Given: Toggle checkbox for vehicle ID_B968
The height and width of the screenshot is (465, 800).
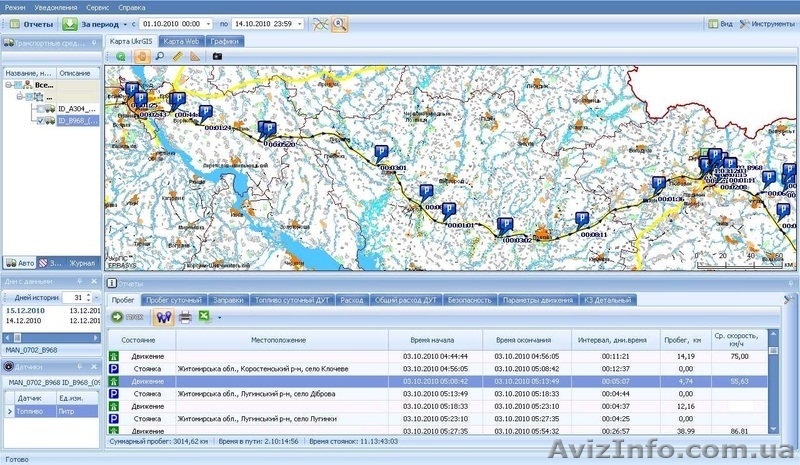Looking at the screenshot, I should coord(41,121).
